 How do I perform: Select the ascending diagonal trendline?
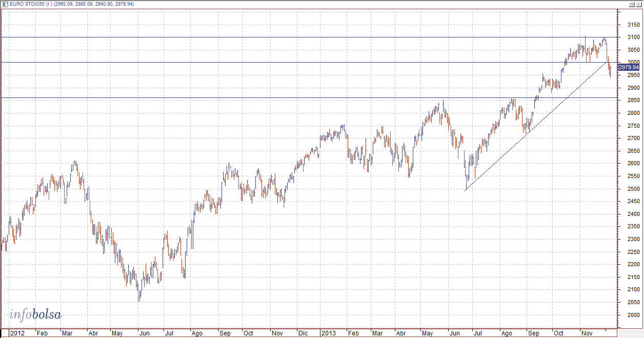pos(536,126)
